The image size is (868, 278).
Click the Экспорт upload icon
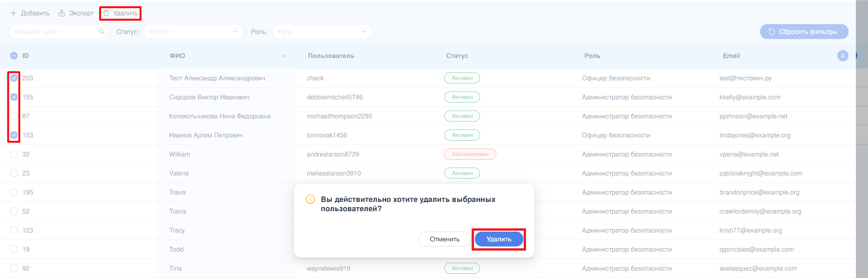[x=62, y=13]
